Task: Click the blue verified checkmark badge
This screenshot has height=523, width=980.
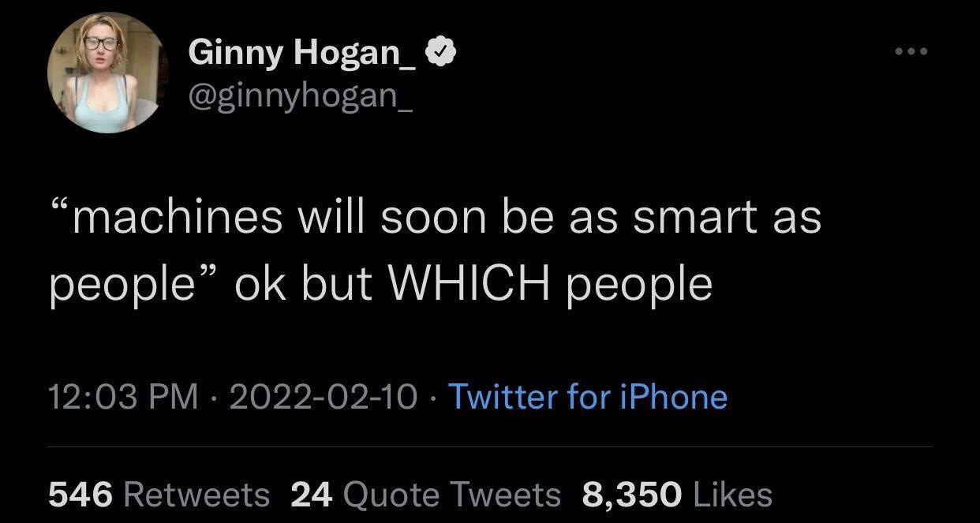Action: [x=441, y=52]
